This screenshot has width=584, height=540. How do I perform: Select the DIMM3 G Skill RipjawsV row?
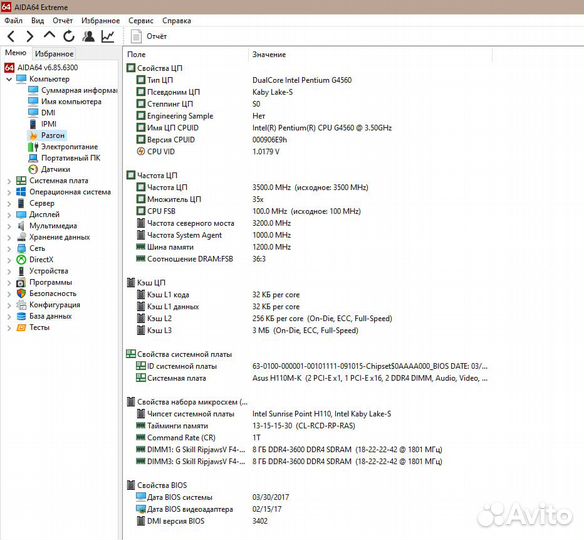289,461
